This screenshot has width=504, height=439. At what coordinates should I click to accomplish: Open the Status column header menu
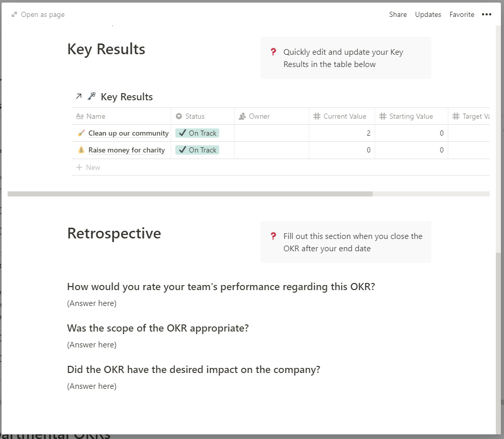(x=202, y=116)
